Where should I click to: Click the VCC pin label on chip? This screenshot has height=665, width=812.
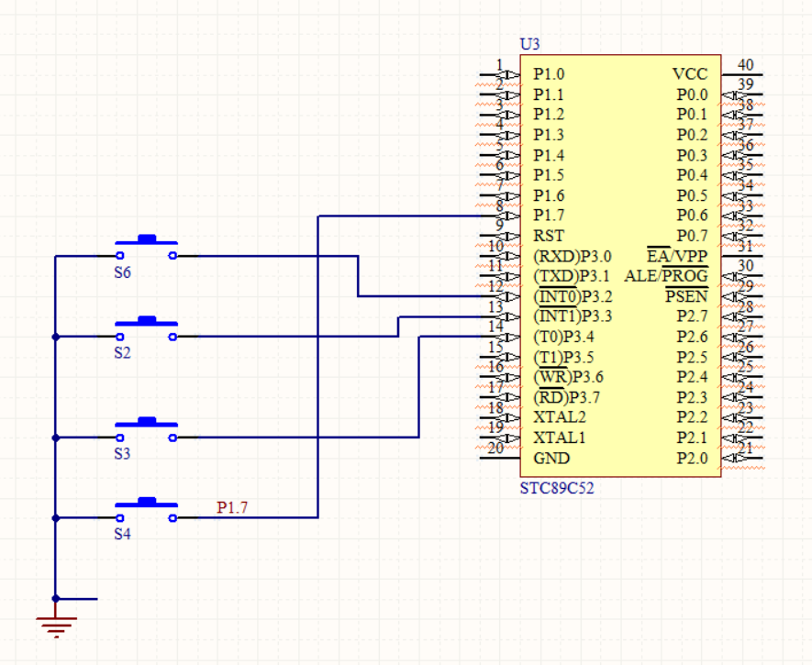tap(690, 74)
